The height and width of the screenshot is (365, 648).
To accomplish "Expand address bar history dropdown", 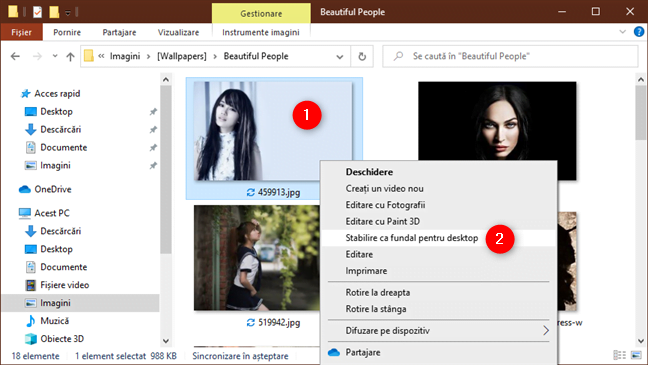I will pyautogui.click(x=340, y=57).
